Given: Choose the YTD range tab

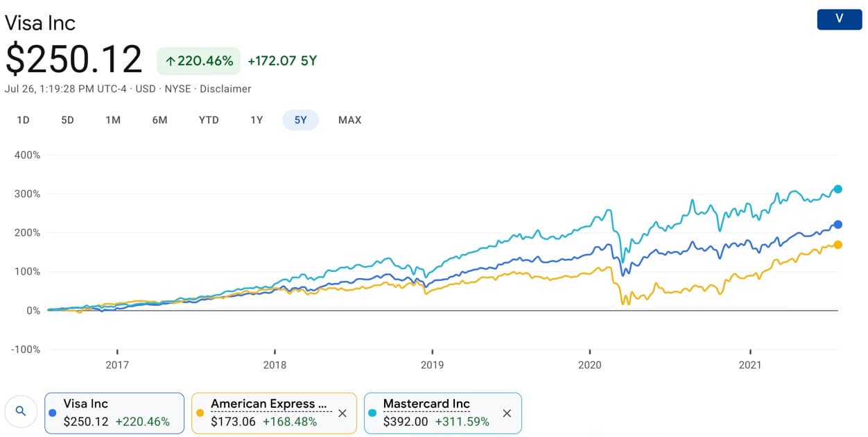Looking at the screenshot, I should pyautogui.click(x=209, y=120).
